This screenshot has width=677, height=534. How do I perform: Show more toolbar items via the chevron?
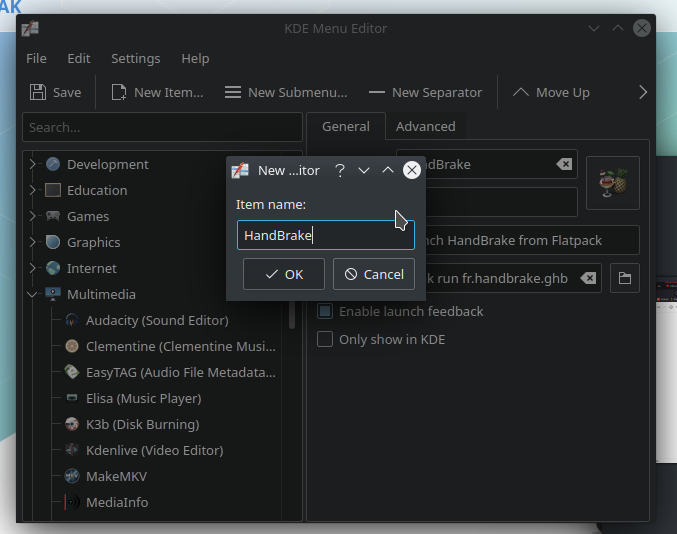click(x=643, y=92)
